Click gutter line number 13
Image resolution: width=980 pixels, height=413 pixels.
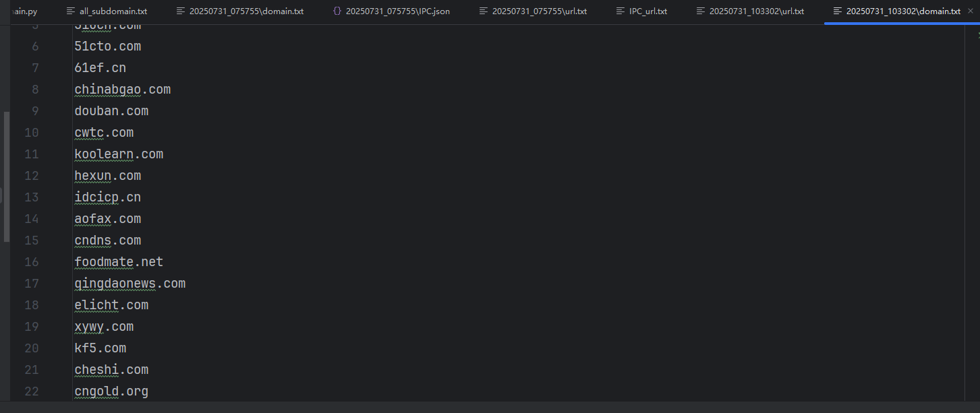32,197
